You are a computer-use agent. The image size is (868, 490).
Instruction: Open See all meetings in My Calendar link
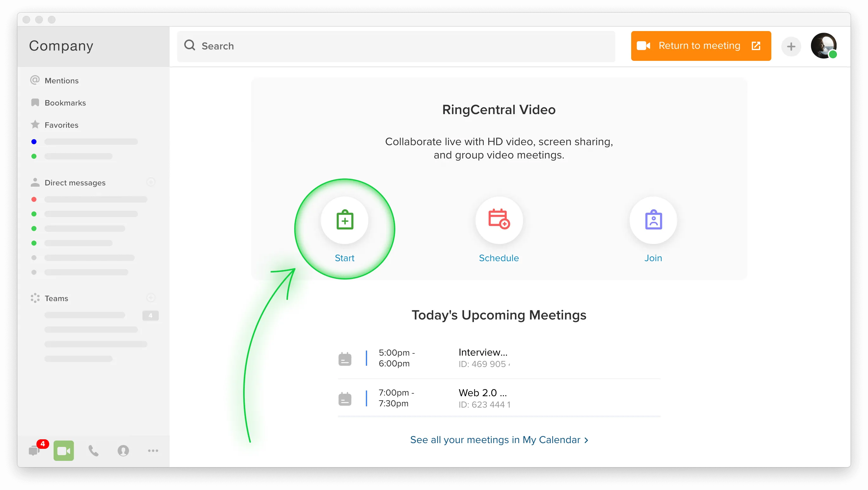[499, 440]
